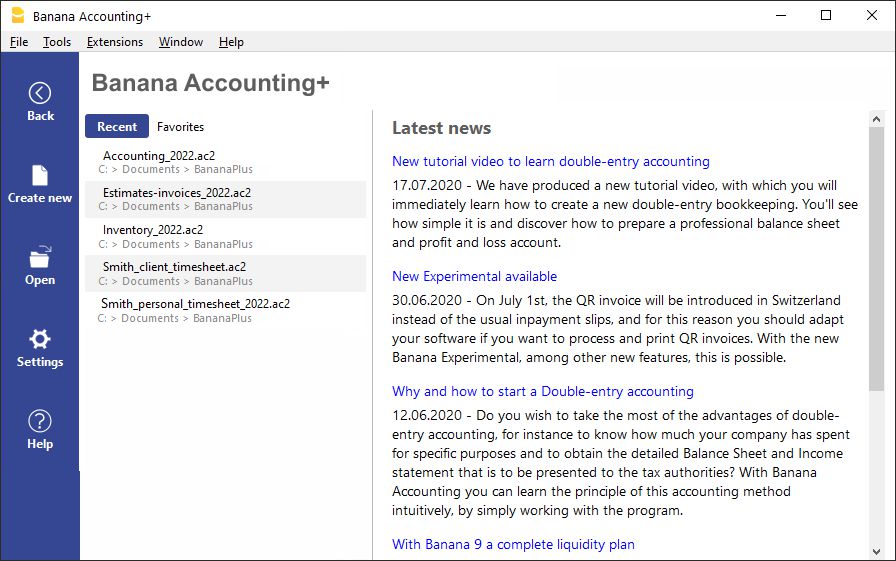Screen dimensions: 896x561
Task: Go back using the Back arrow icon
Action: [x=40, y=93]
